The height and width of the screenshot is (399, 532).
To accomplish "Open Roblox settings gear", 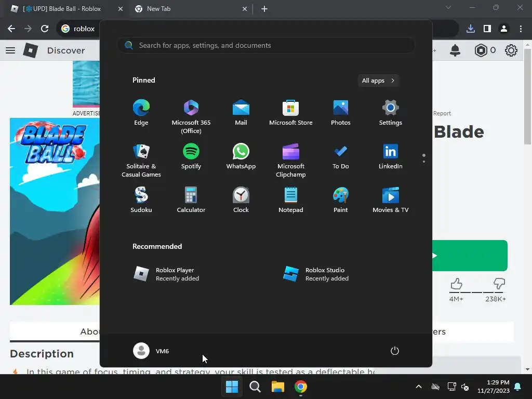I will coord(511,50).
